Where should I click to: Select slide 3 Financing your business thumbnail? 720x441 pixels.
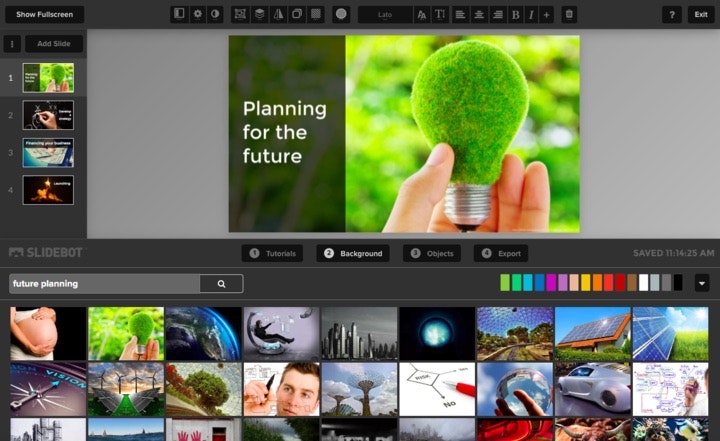point(48,153)
